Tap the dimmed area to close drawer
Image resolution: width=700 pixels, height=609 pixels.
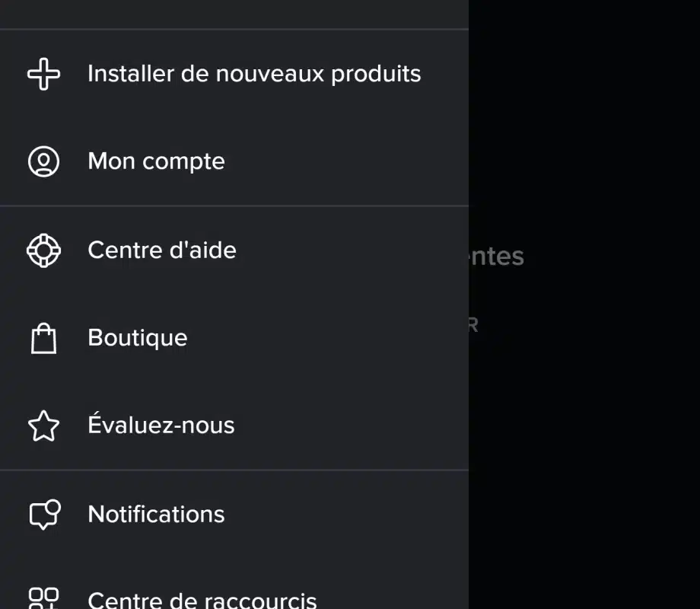coord(586,457)
